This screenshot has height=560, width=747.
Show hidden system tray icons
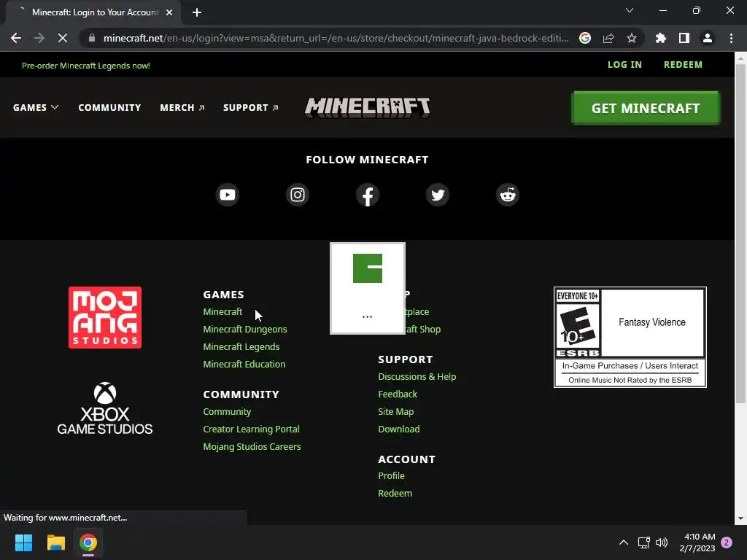624,542
